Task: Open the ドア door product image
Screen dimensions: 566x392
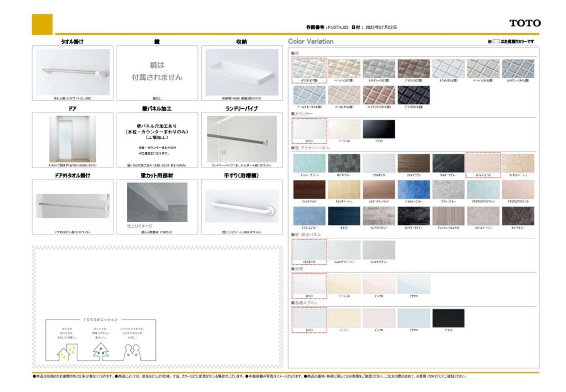Action: click(x=72, y=138)
